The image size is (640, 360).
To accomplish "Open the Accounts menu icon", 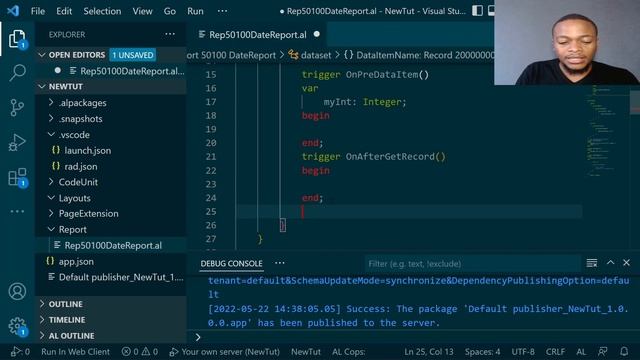I will click(17, 291).
